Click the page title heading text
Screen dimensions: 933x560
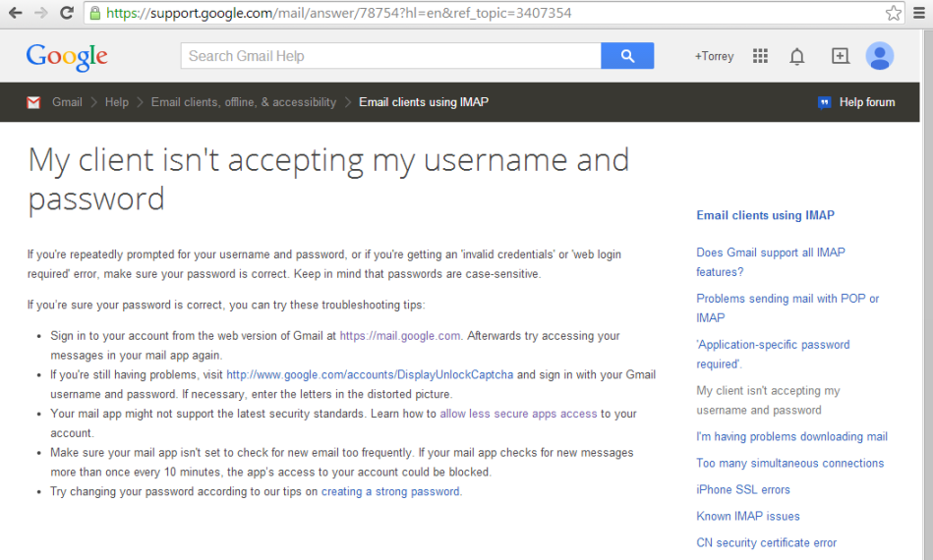(328, 179)
